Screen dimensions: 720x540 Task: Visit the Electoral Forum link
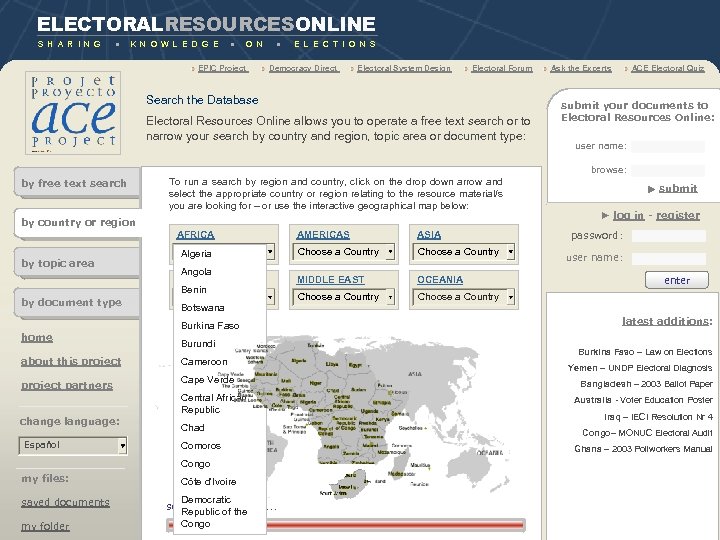click(502, 68)
